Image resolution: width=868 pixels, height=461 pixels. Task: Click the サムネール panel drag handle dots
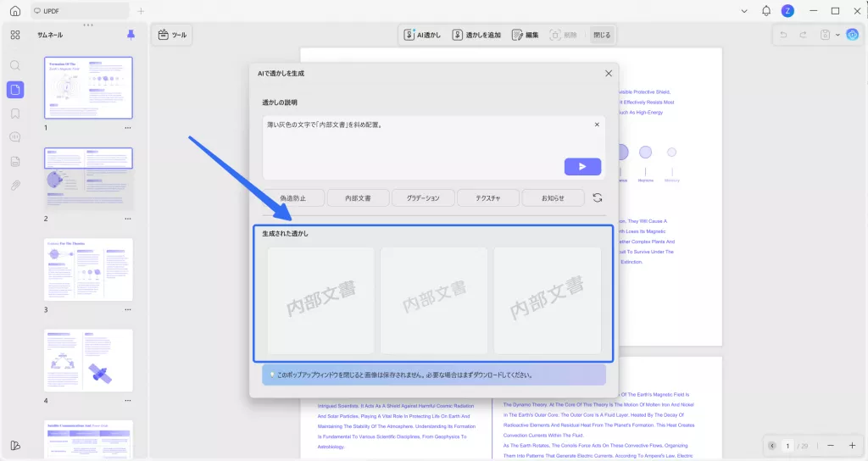pyautogui.click(x=88, y=25)
